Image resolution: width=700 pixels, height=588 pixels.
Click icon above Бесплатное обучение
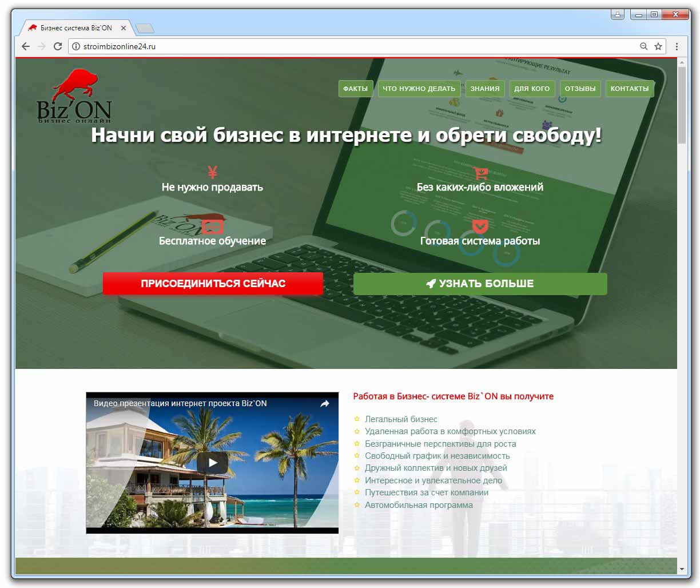coord(212,227)
